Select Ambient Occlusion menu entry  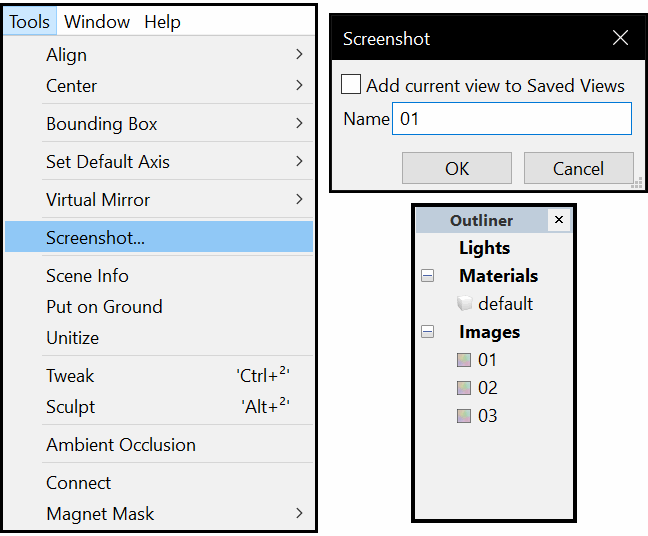pyautogui.click(x=121, y=445)
